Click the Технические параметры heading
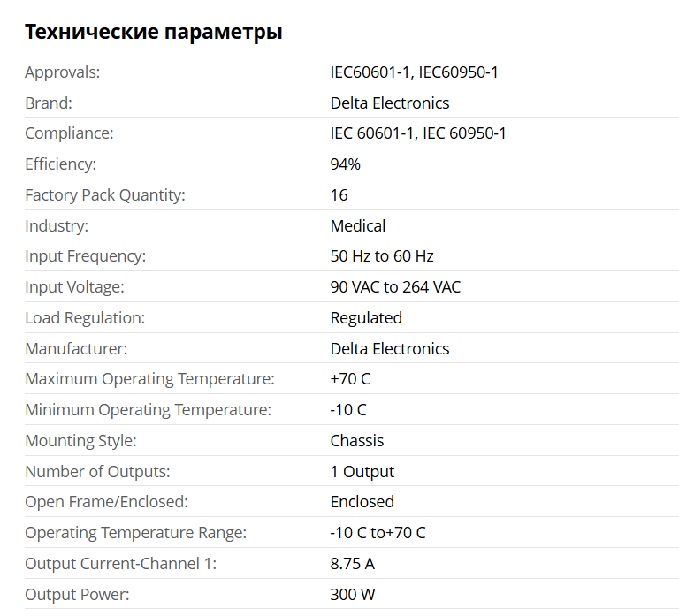Image resolution: width=679 pixels, height=616 pixels. 154,33
